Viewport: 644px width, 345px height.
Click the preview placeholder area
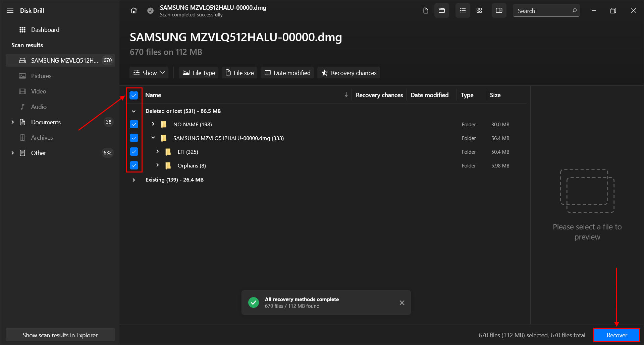click(x=587, y=191)
